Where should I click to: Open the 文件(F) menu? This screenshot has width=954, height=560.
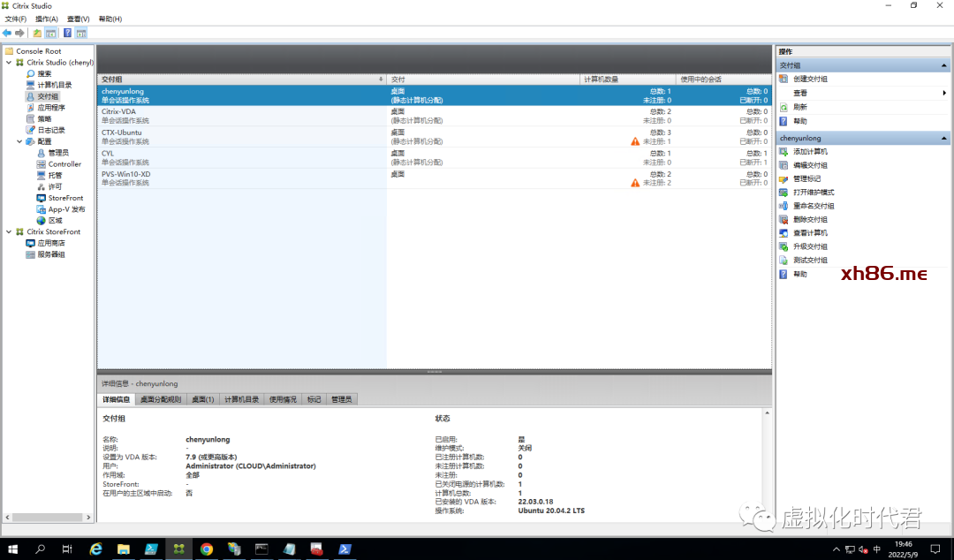(x=15, y=19)
